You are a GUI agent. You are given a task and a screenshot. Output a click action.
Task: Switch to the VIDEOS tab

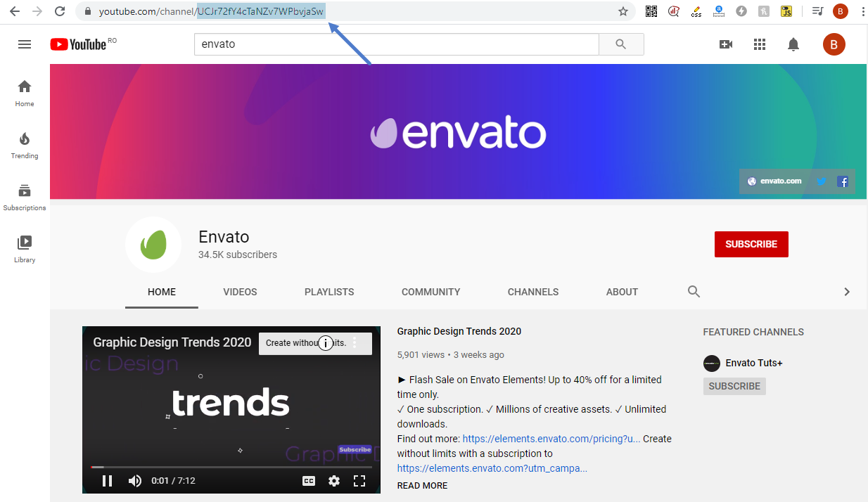[x=241, y=292]
